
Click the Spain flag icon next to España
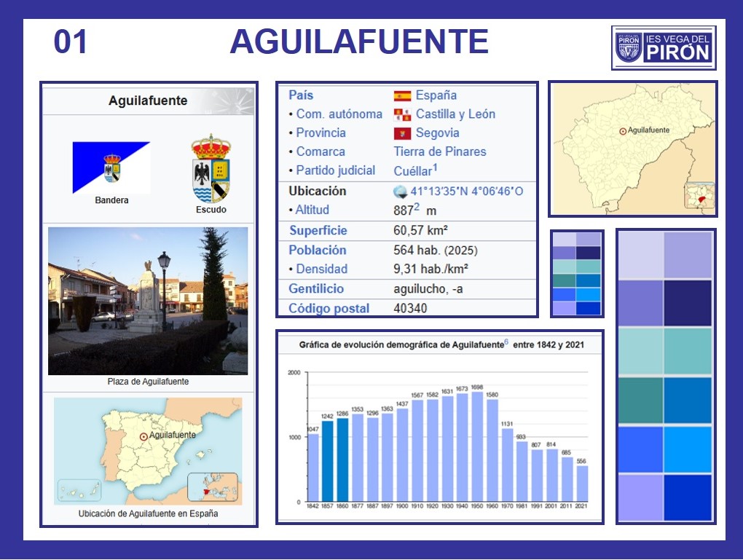[x=402, y=95]
